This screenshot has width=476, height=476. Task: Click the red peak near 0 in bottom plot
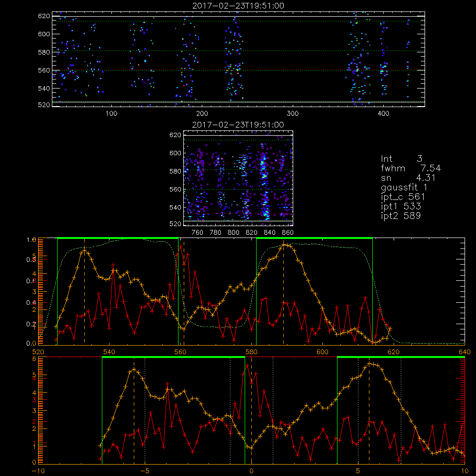click(x=247, y=365)
